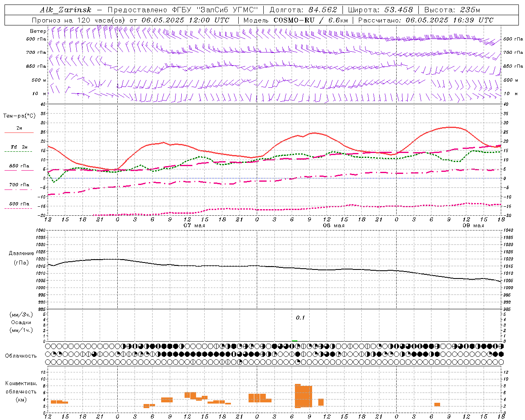Click the Облачность cloud cover label
Viewport: 525px width, 420px height.
[x=21, y=356]
